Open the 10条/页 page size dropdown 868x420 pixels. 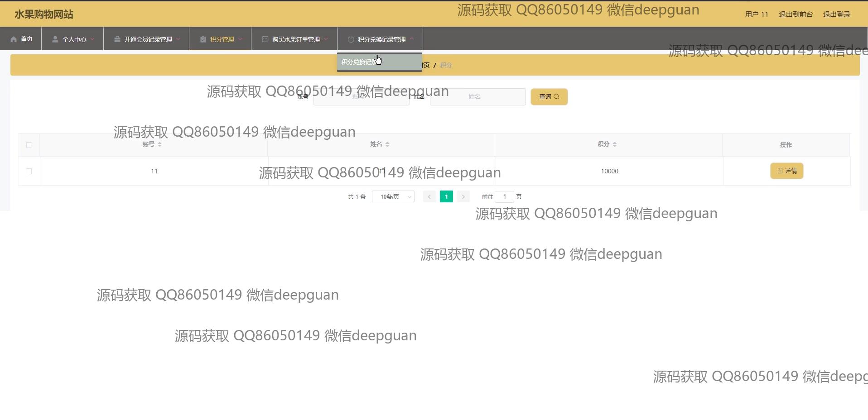(393, 196)
